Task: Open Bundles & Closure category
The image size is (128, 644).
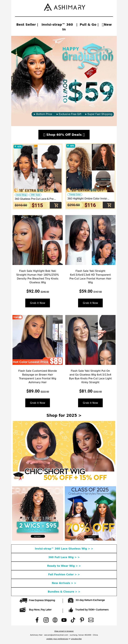Action: [x=64, y=591]
